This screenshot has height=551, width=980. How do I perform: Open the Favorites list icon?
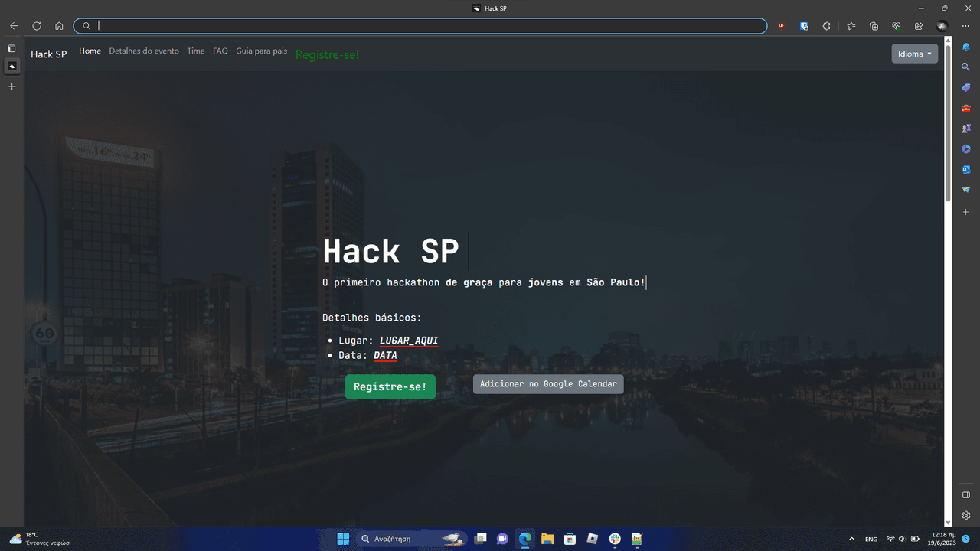[851, 26]
